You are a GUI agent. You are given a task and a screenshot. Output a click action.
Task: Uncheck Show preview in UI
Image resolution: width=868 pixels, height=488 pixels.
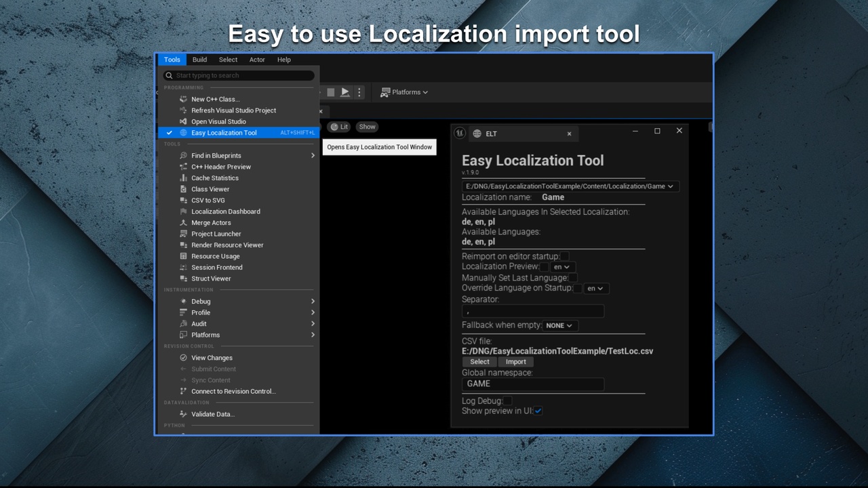click(538, 411)
